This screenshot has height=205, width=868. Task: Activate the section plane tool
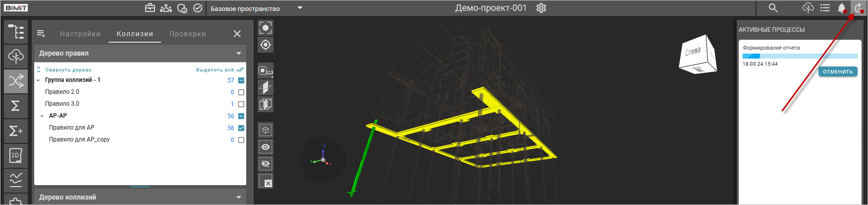coord(266,88)
